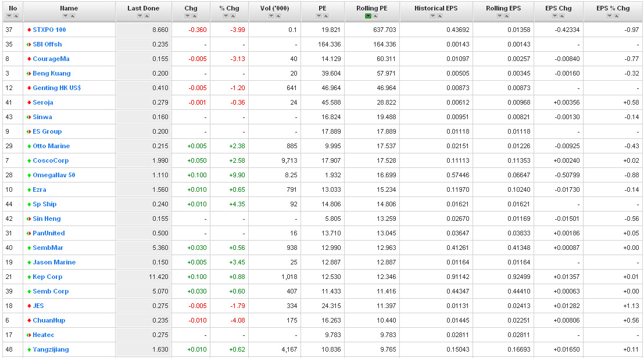
Task: Select Vol value 4,167
Action: click(289, 350)
